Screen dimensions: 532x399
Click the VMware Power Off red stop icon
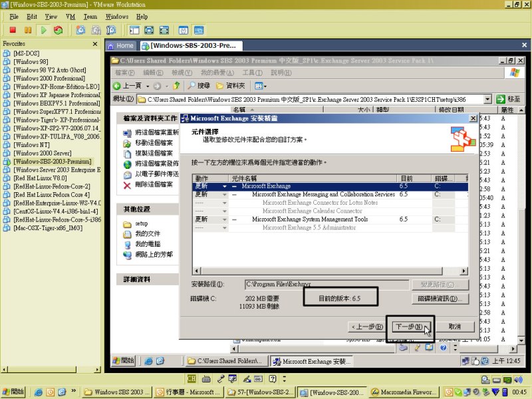[x=13, y=30]
